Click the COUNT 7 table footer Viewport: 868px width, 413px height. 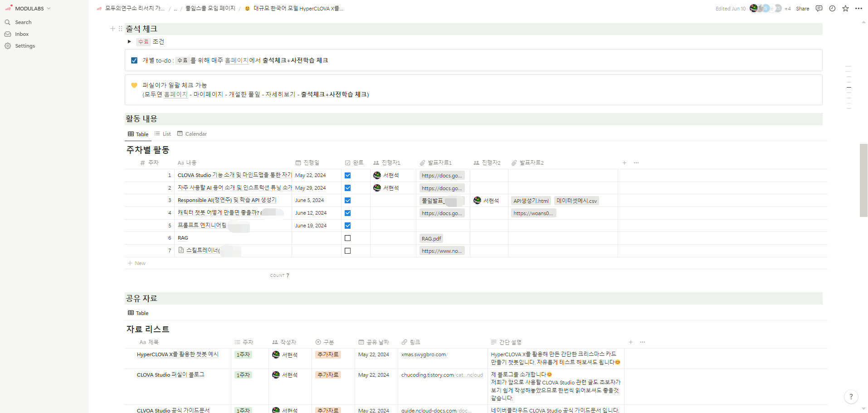(279, 275)
